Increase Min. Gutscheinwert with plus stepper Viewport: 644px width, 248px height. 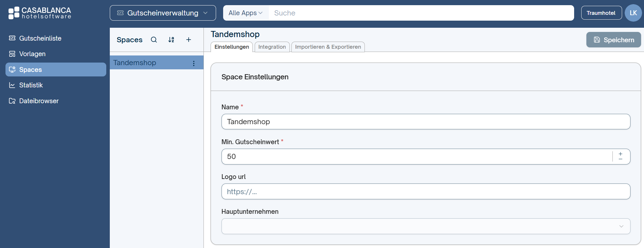pyautogui.click(x=620, y=154)
